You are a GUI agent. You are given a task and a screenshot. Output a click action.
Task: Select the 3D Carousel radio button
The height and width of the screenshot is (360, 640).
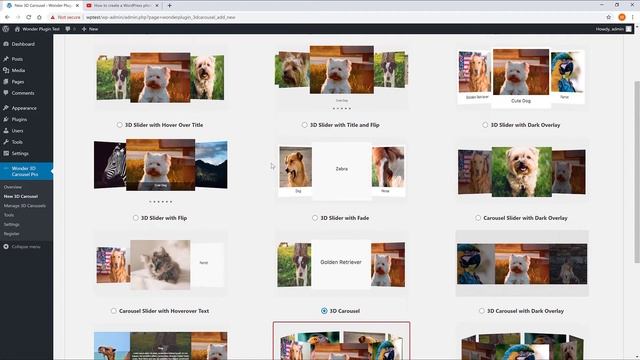(x=324, y=311)
